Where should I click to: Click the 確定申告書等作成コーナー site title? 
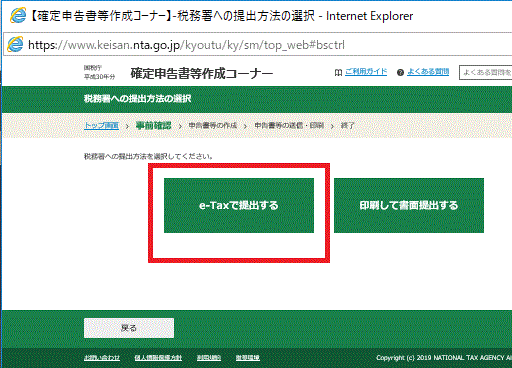coord(202,73)
